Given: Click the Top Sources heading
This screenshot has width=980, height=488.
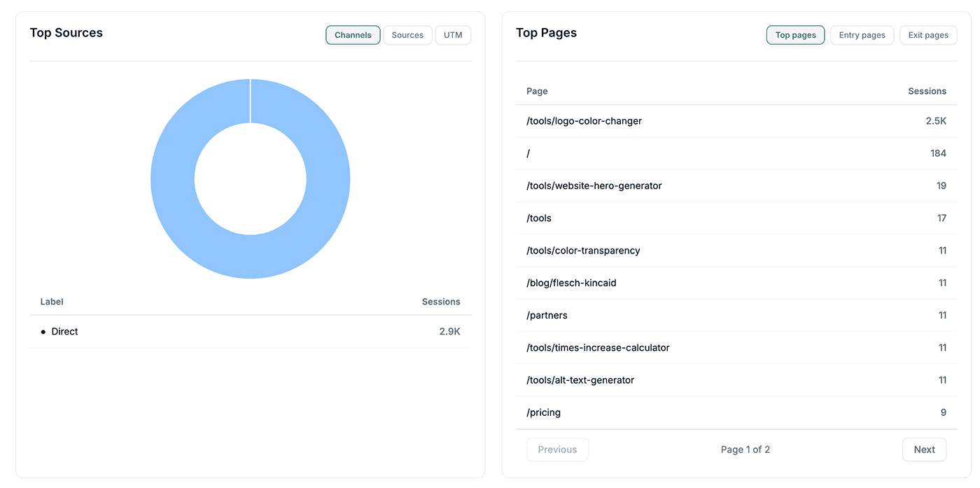Looking at the screenshot, I should pos(66,33).
